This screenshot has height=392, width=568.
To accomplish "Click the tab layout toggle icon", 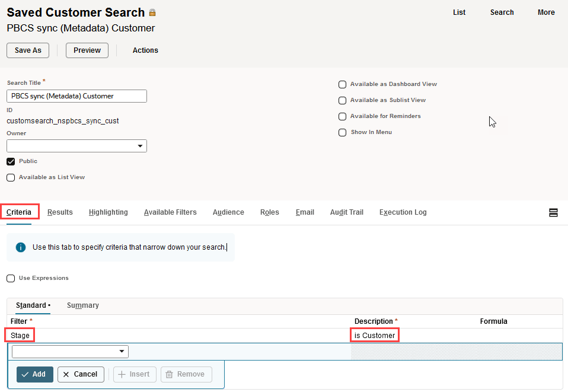I will [553, 212].
